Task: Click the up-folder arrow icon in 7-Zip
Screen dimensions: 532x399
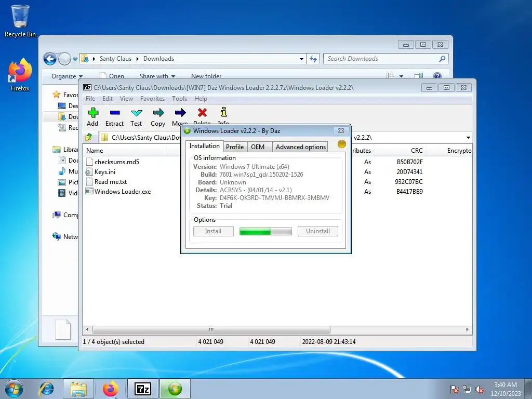Action: coord(89,137)
